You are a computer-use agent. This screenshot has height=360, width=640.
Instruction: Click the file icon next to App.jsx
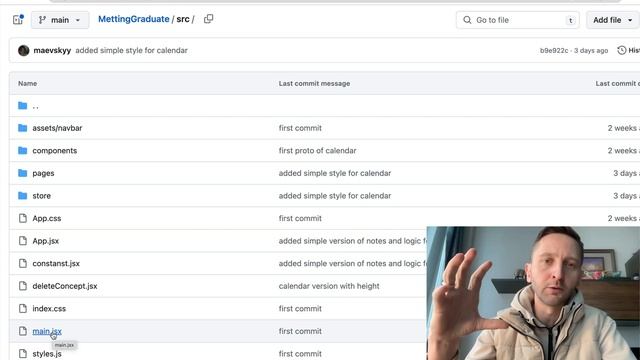click(x=23, y=241)
